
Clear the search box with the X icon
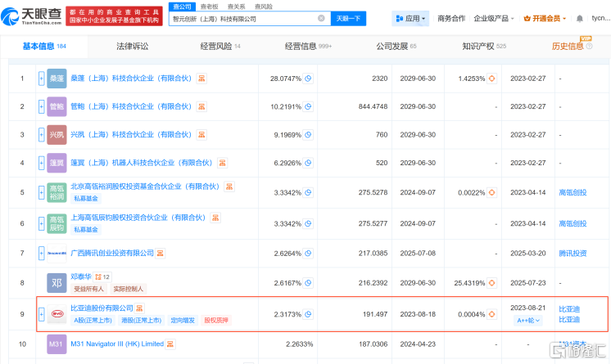[321, 18]
